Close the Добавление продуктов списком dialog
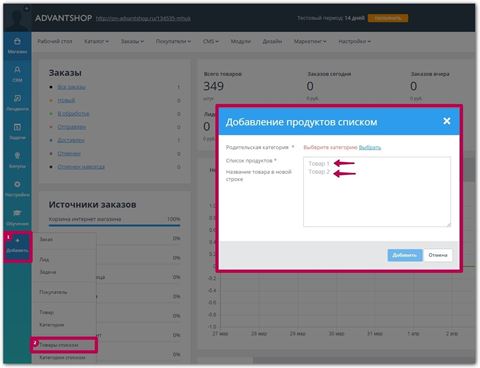Screen dimensions: 480x368 [x=447, y=121]
